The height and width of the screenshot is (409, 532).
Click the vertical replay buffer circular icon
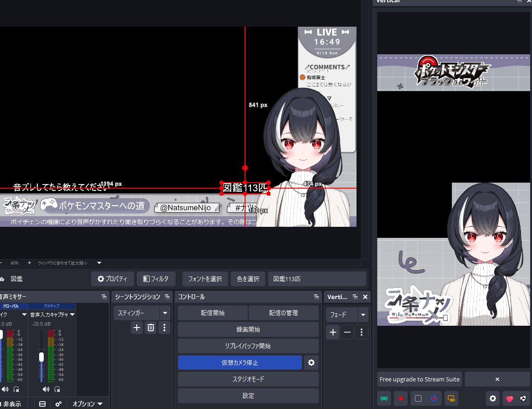[433, 398]
